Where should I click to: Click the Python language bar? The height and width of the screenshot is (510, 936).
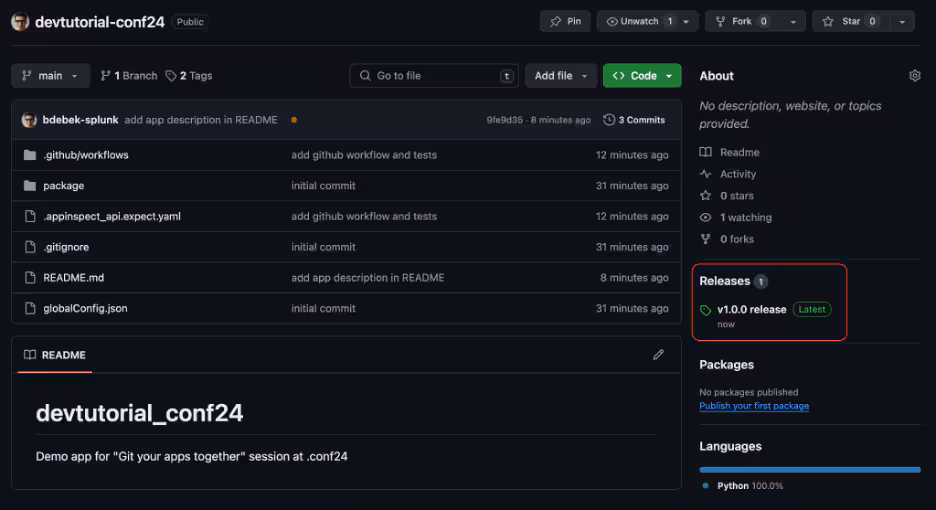coord(810,469)
